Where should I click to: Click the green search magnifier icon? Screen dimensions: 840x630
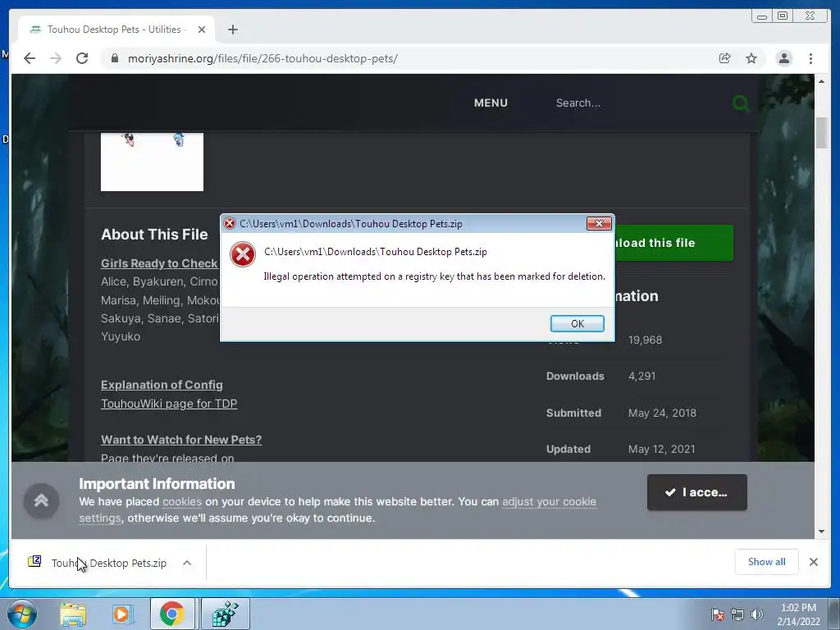tap(741, 103)
